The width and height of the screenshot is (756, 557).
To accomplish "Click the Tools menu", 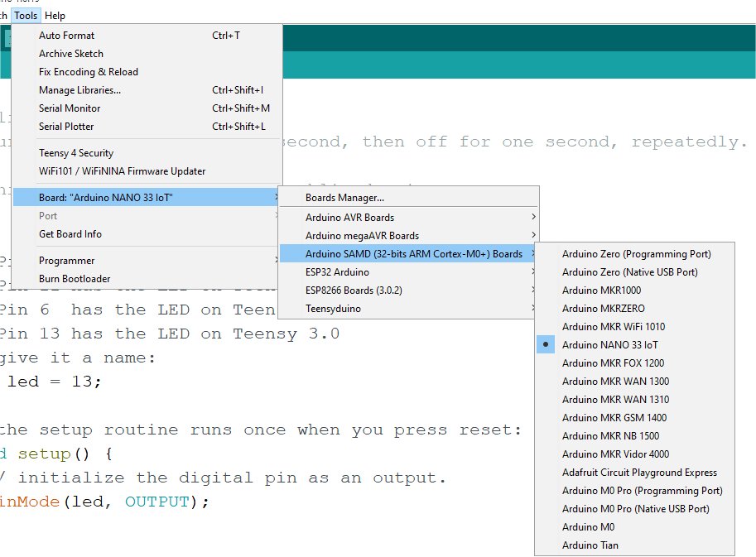I will 25,15.
